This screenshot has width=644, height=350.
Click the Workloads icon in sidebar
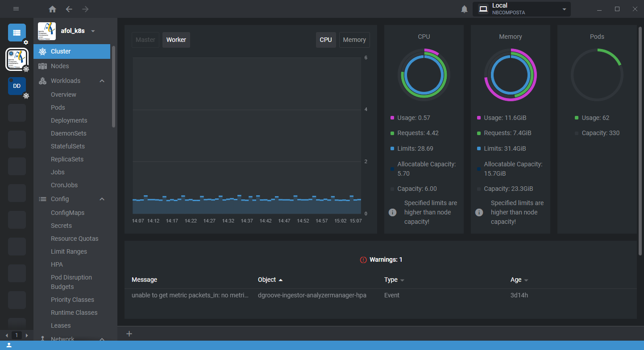tap(42, 81)
